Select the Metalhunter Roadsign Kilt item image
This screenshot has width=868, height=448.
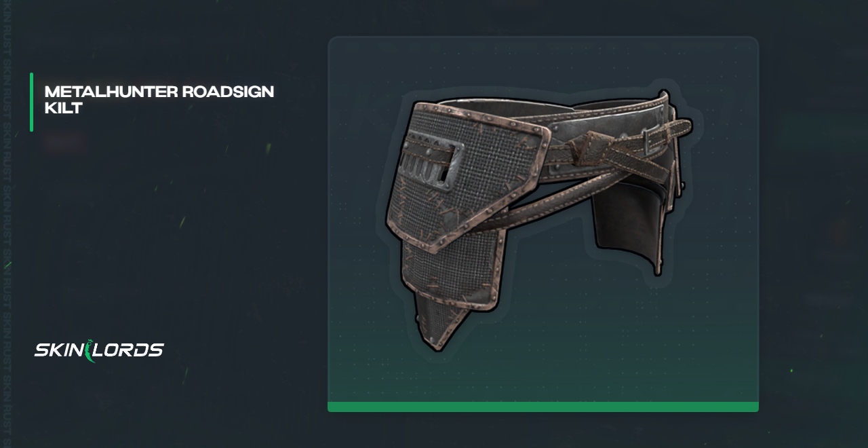pos(539,221)
